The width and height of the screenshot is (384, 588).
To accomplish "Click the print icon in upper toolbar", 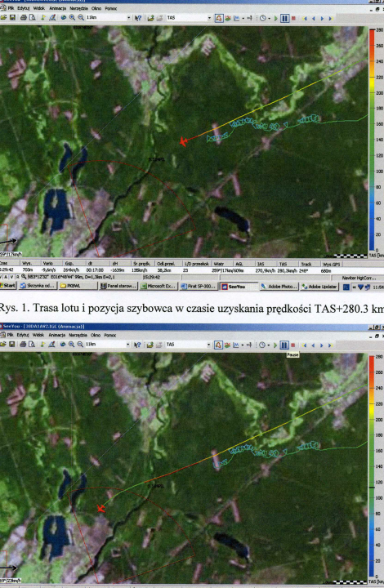I will tap(23, 18).
